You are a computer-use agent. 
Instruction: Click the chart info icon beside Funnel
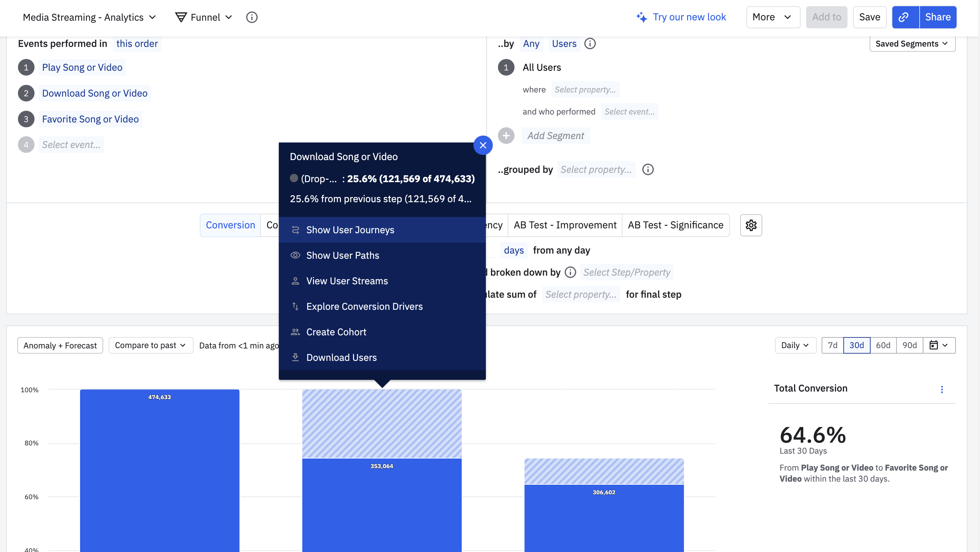pos(252,17)
